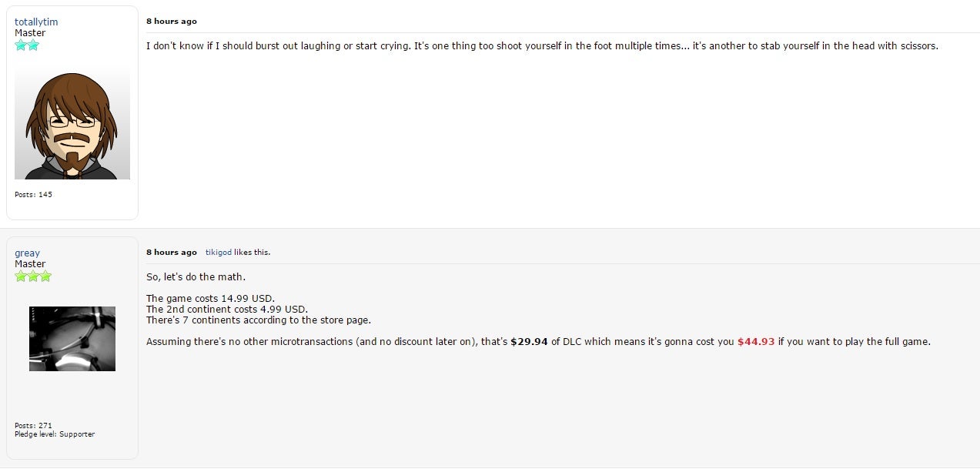The width and height of the screenshot is (980, 469).
Task: Click the '8 hours ago' timestamp on totallytim's post
Action: pyautogui.click(x=172, y=21)
